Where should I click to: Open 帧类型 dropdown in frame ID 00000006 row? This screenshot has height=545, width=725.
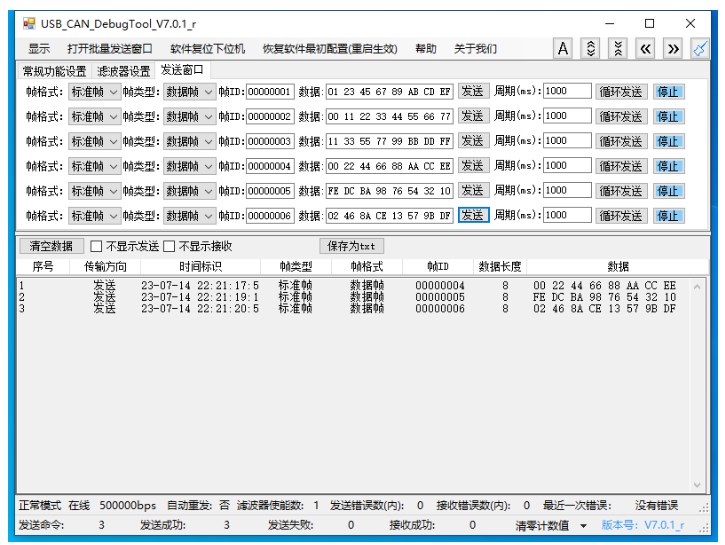point(189,216)
